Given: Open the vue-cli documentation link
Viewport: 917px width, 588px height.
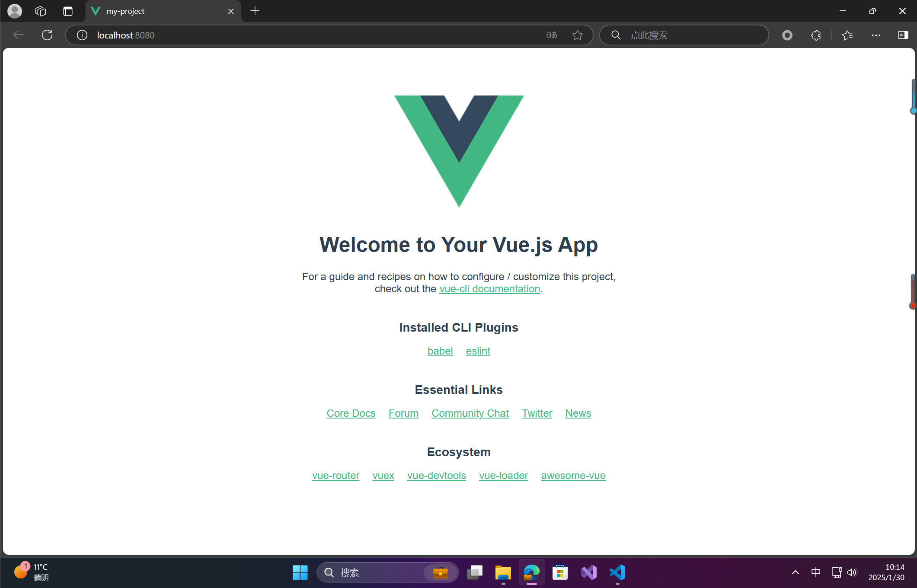Looking at the screenshot, I should [489, 288].
